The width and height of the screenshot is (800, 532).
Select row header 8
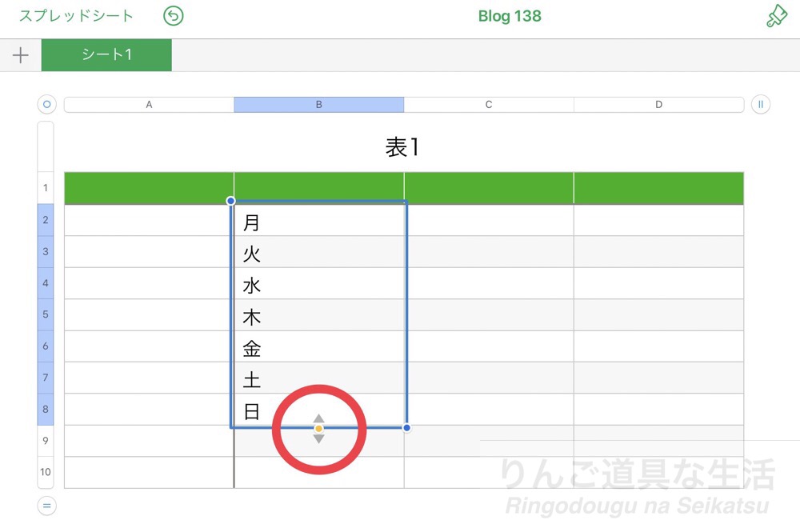(45, 410)
